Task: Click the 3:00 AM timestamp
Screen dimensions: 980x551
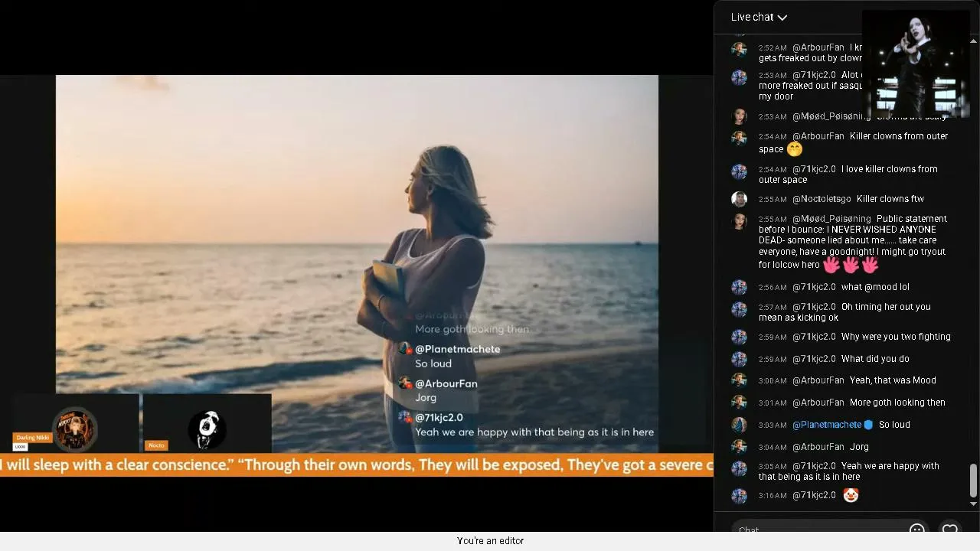Action: pos(773,381)
